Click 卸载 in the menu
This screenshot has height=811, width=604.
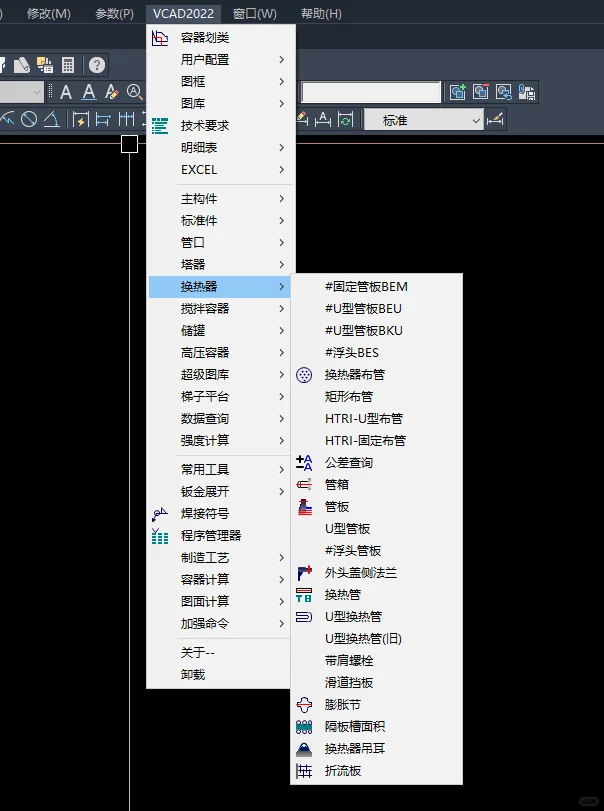point(221,674)
